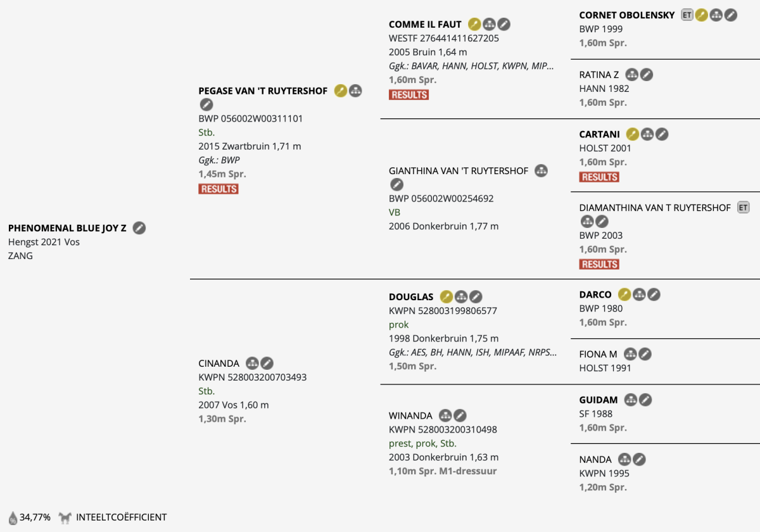This screenshot has height=532, width=760.
Task: Click the horse icon beside Inteeltcoëfficient
Action: (x=65, y=517)
